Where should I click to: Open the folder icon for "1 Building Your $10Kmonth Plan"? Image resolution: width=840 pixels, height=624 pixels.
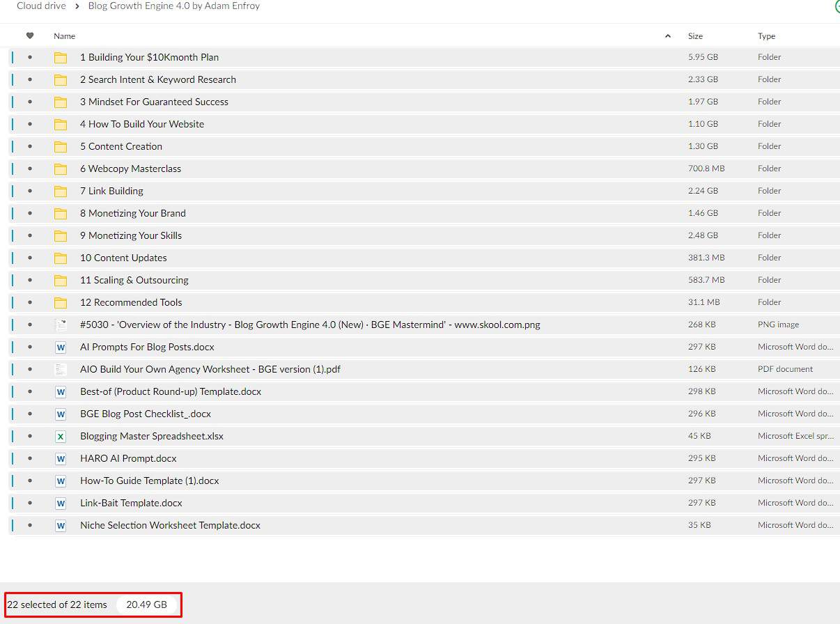point(61,57)
